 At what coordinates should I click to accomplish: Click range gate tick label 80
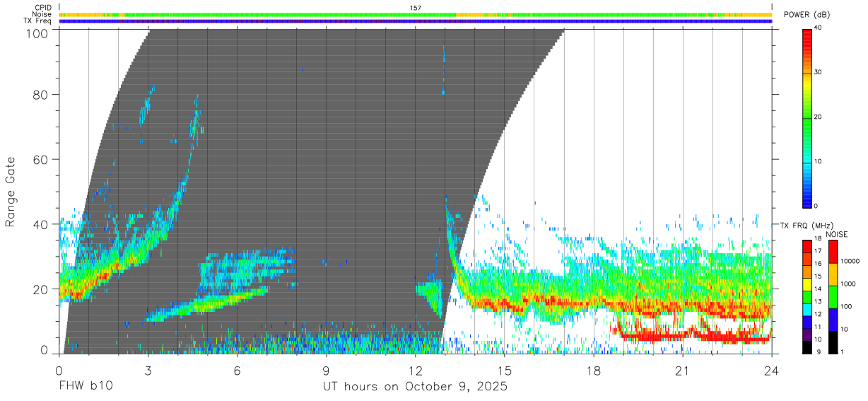coord(41,95)
